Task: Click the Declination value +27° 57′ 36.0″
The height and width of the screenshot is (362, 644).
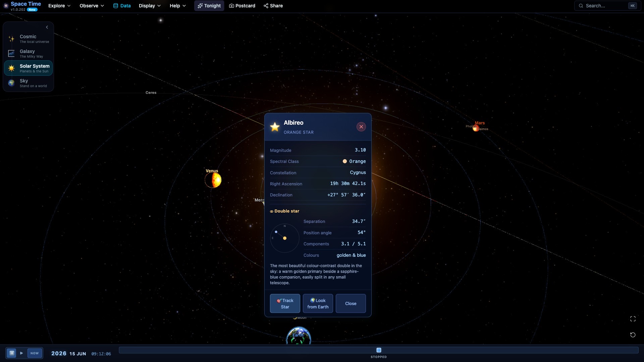Action: [346, 195]
